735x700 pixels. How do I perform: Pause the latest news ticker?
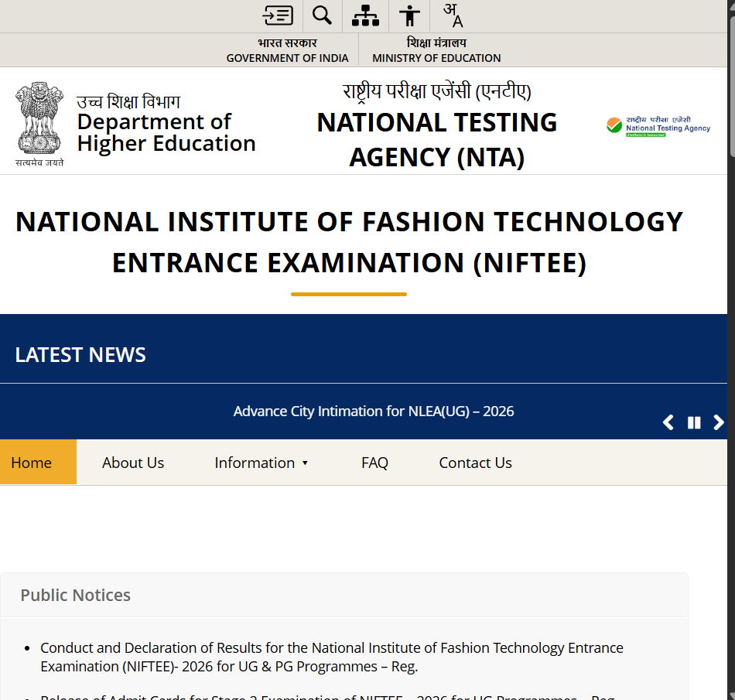(694, 422)
